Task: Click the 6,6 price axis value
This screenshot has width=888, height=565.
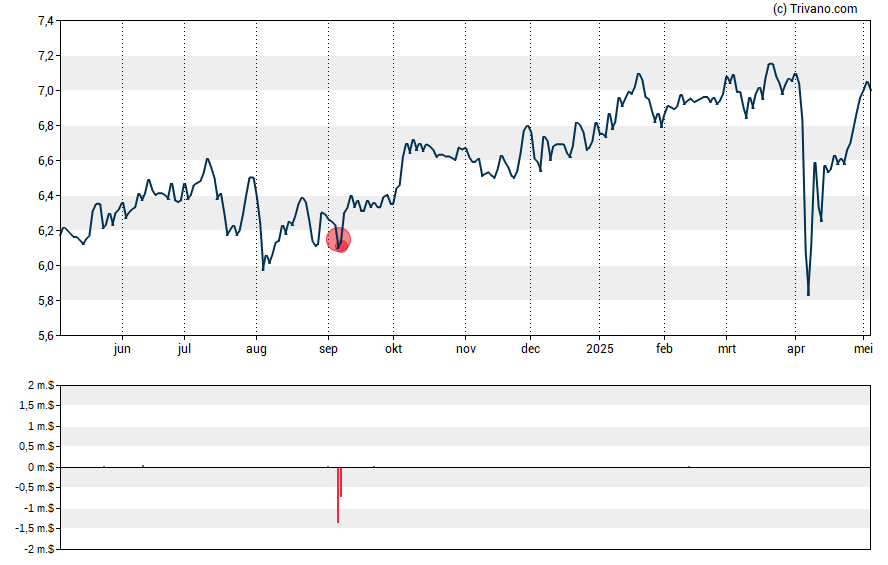Action: (x=46, y=161)
